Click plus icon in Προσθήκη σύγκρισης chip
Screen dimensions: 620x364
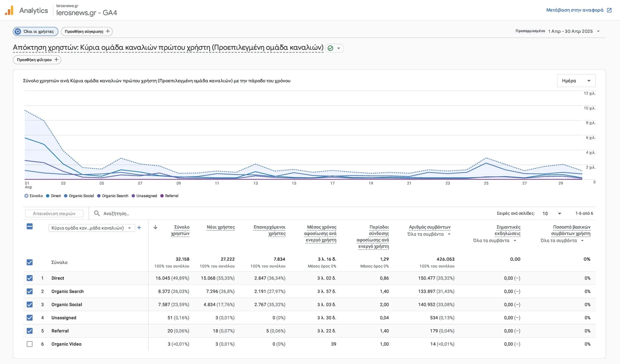[108, 31]
